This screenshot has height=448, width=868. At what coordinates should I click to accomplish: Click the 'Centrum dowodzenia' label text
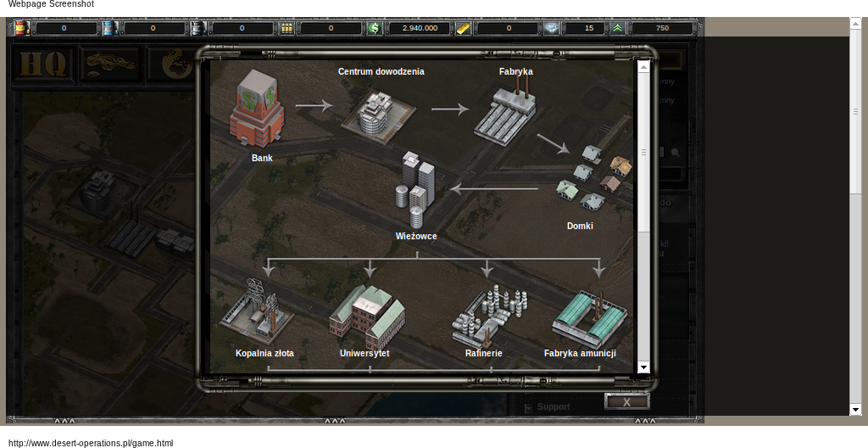click(x=381, y=71)
